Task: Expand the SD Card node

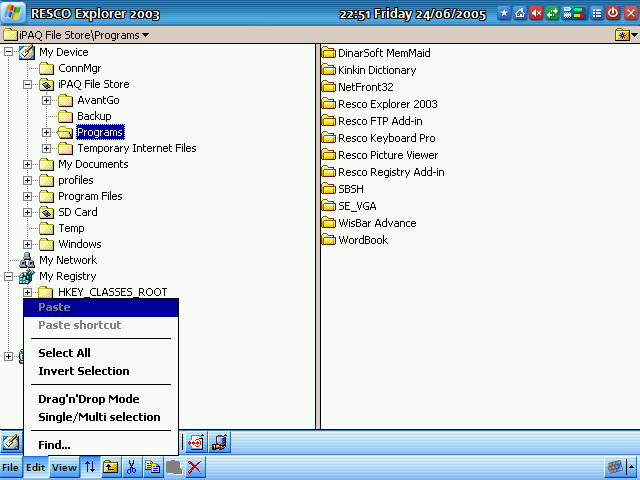Action: (x=27, y=212)
